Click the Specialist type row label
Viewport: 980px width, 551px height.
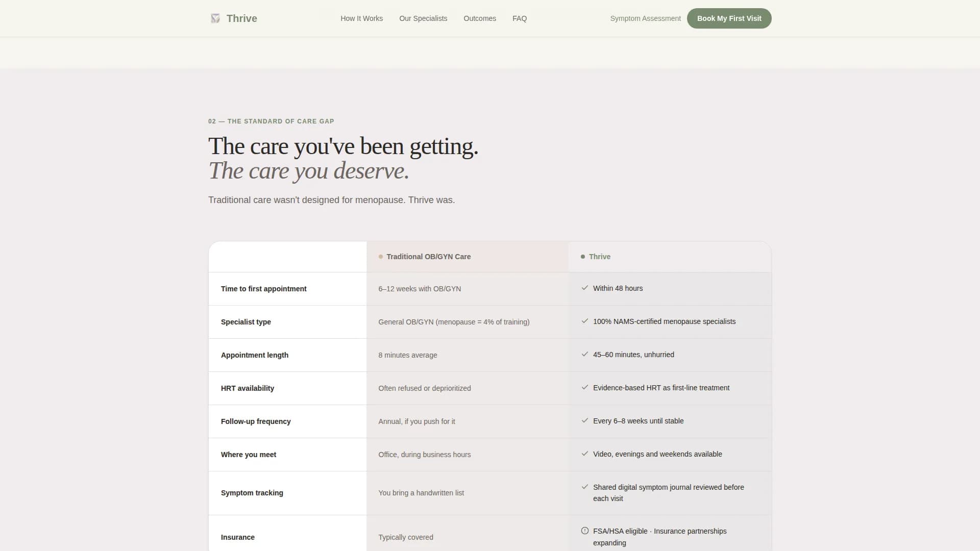pyautogui.click(x=246, y=322)
